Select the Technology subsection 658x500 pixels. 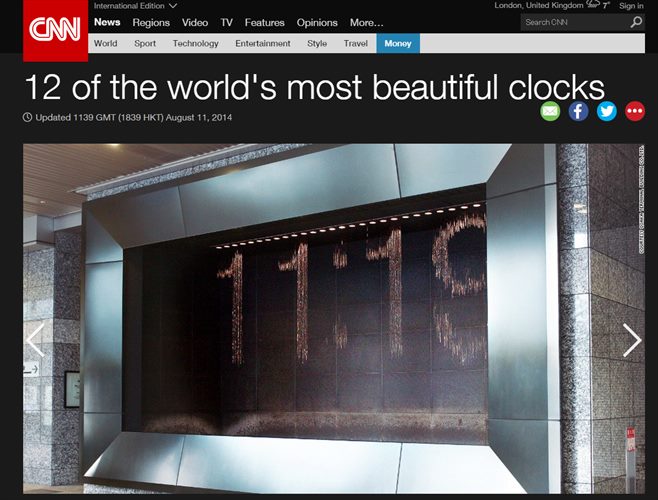click(196, 43)
